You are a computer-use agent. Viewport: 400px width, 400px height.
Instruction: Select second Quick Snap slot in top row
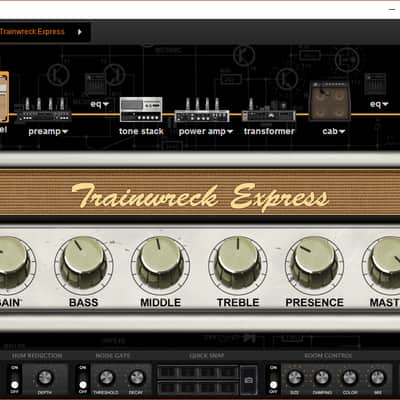click(x=188, y=372)
